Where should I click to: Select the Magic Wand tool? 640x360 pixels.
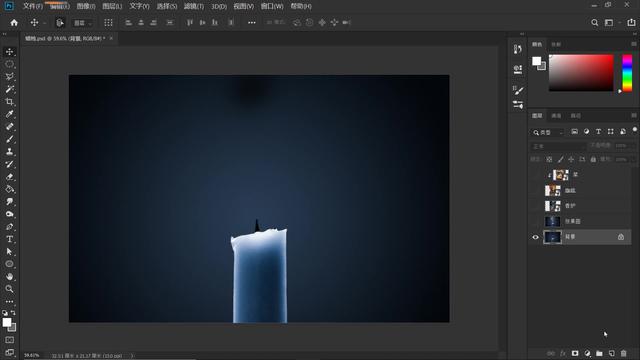pos(9,89)
